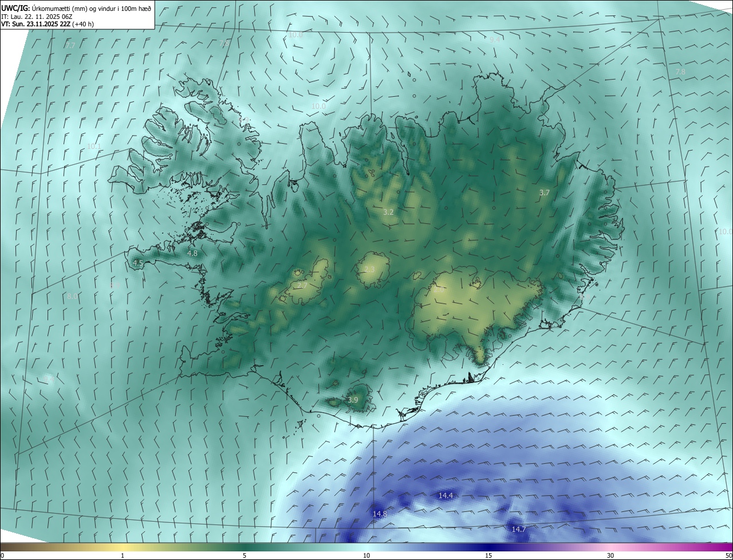The width and height of the screenshot is (733, 560).
Task: Click the 2.0 value on the large glacier
Action: pos(439,290)
